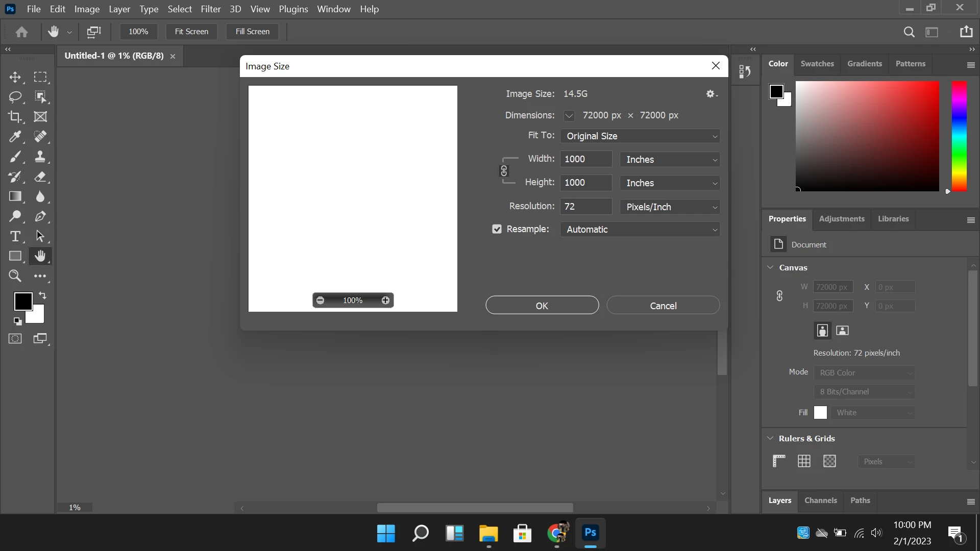The image size is (980, 551).
Task: Uncheck the Resample checkbox
Action: [x=497, y=229]
